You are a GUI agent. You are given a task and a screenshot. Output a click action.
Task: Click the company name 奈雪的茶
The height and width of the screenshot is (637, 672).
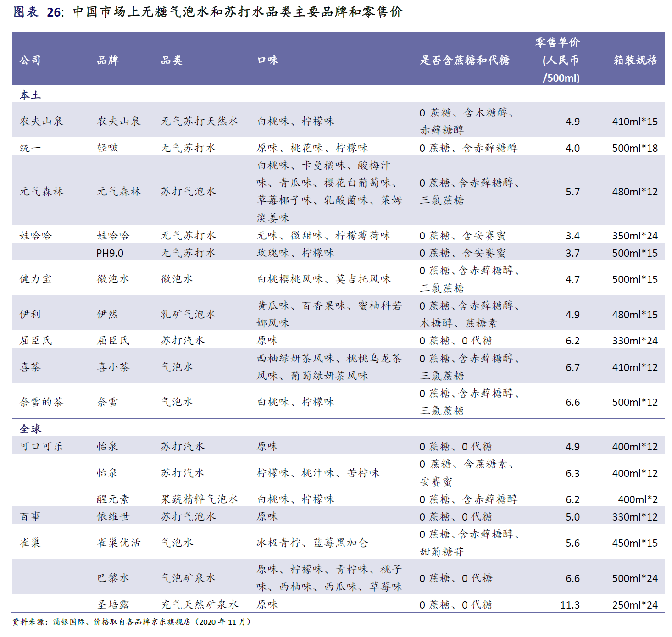pyautogui.click(x=41, y=402)
